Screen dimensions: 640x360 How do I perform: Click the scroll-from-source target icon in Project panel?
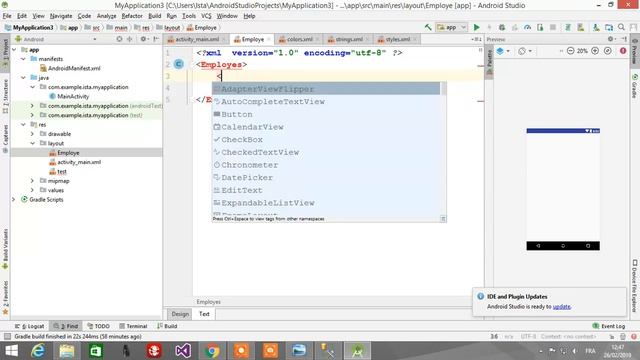tap(119, 39)
